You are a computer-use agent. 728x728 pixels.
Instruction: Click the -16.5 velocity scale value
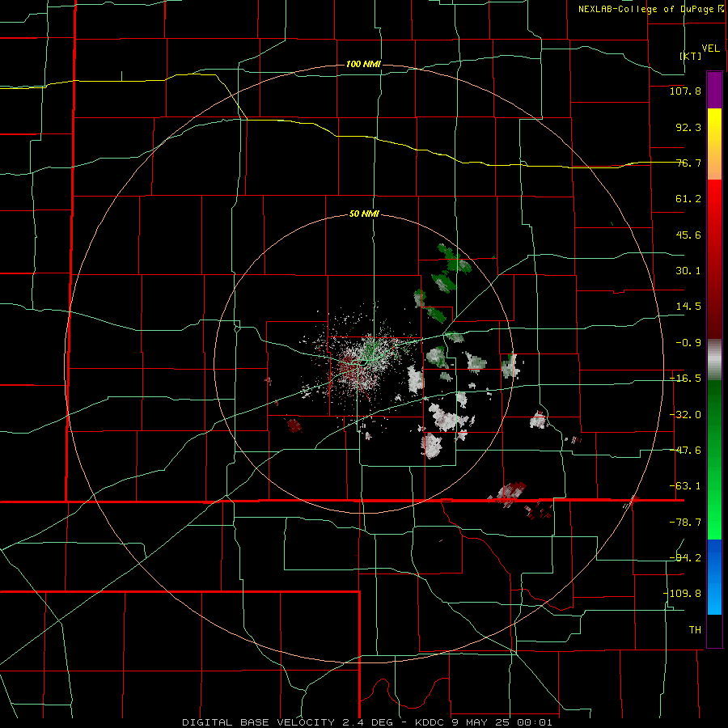[685, 379]
